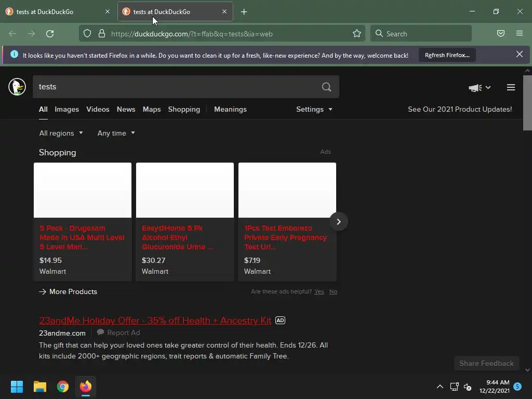Click Firefox icon in the taskbar
Image resolution: width=532 pixels, height=399 pixels.
coord(86,387)
